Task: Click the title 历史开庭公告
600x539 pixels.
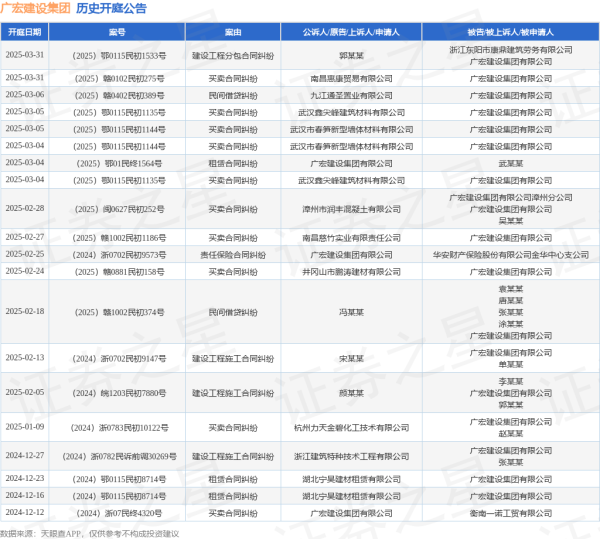Action: click(111, 8)
